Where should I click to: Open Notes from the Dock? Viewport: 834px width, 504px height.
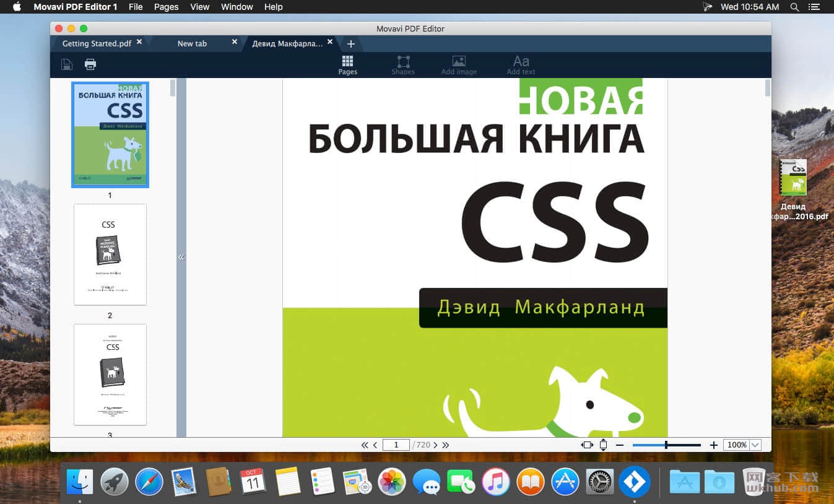click(288, 482)
